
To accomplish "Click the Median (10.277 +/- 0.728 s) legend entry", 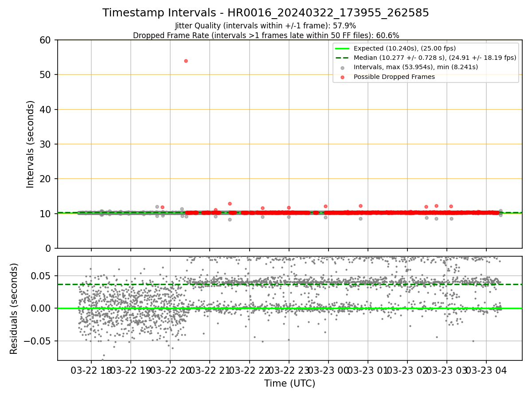I will (426, 58).
